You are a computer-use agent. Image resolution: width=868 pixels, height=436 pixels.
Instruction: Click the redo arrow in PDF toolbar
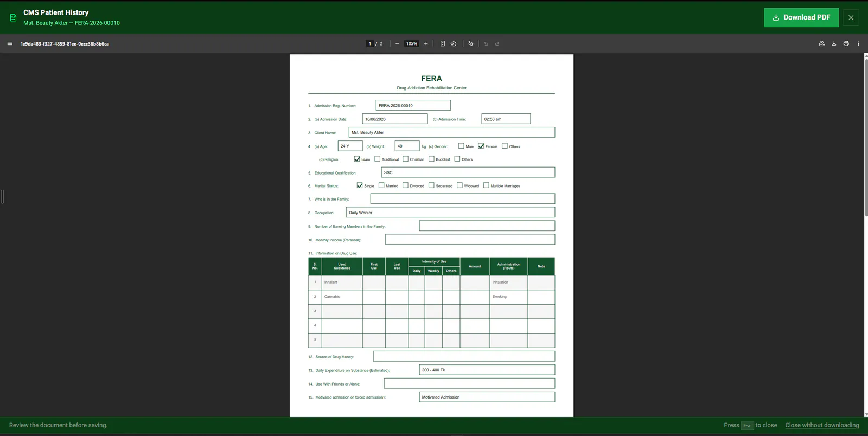pos(497,43)
